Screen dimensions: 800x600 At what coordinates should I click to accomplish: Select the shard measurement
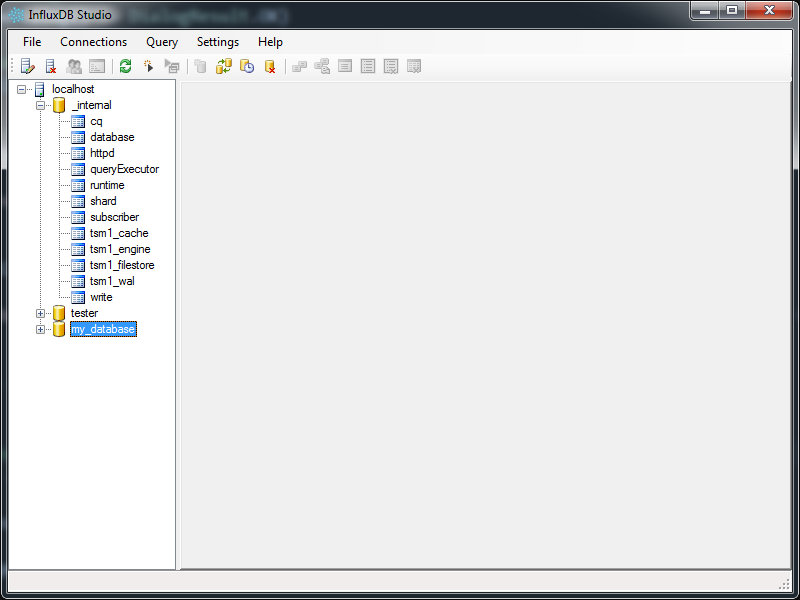(103, 201)
